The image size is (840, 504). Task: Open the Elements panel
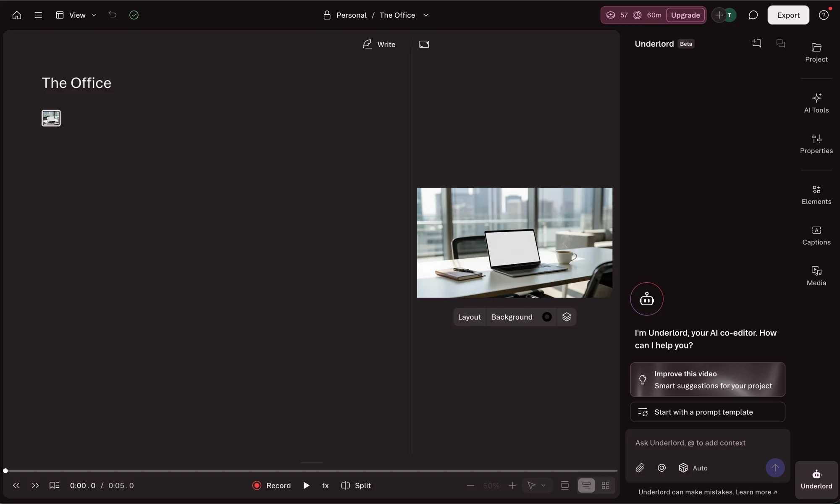tap(816, 195)
